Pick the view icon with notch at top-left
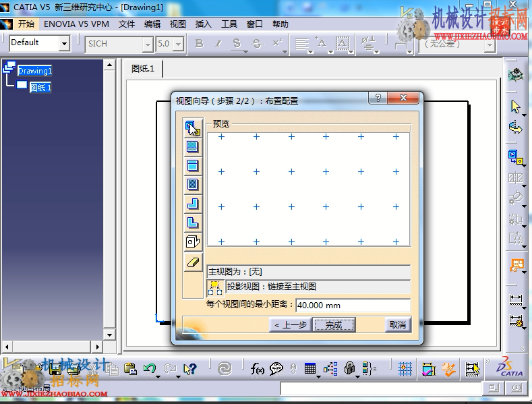The height and width of the screenshot is (404, 532). click(192, 204)
